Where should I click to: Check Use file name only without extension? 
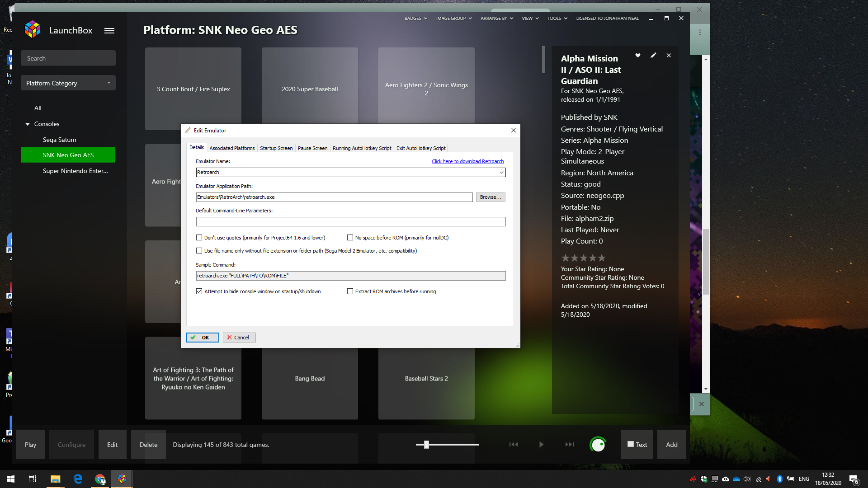coord(199,250)
